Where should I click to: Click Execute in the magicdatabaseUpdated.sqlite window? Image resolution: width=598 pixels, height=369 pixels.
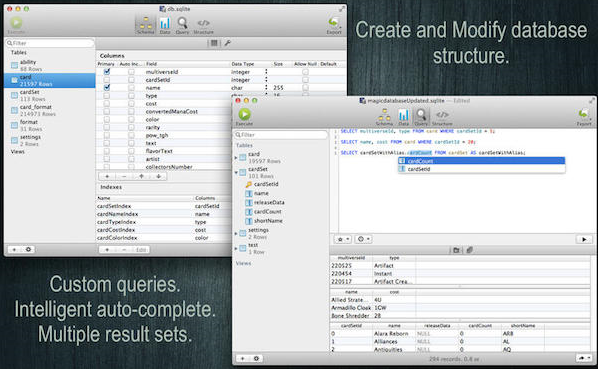pos(244,117)
